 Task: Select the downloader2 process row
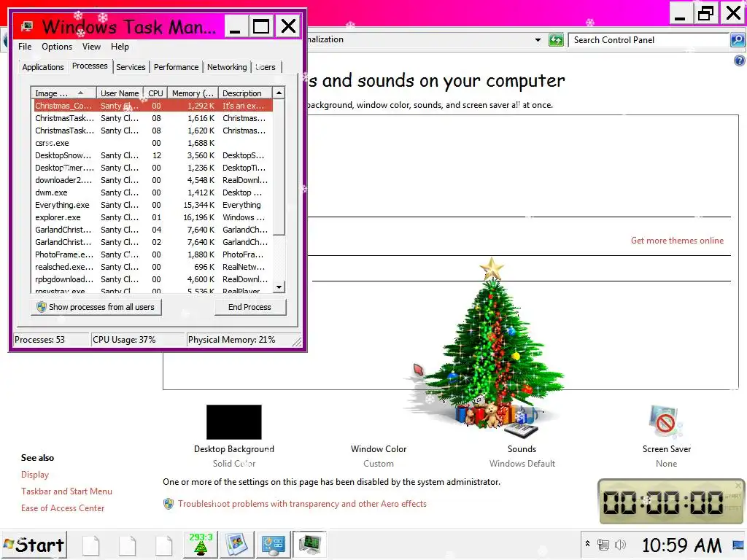click(152, 180)
